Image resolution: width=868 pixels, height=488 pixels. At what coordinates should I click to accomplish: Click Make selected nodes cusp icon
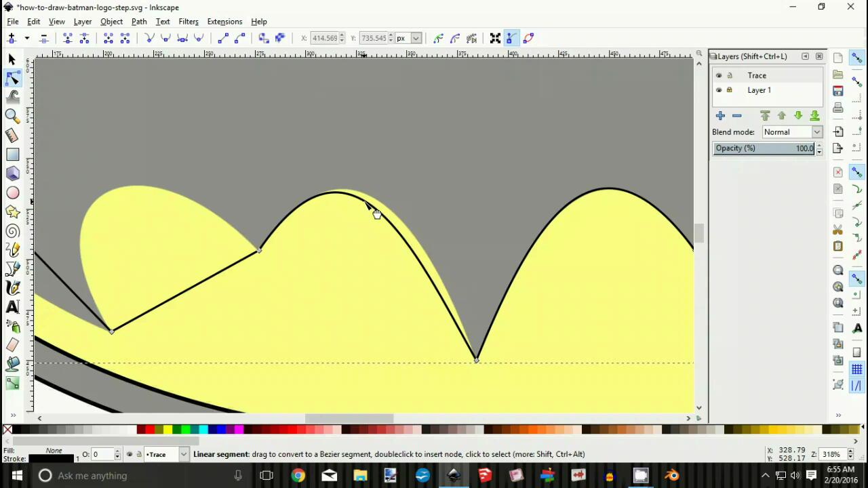click(x=150, y=38)
